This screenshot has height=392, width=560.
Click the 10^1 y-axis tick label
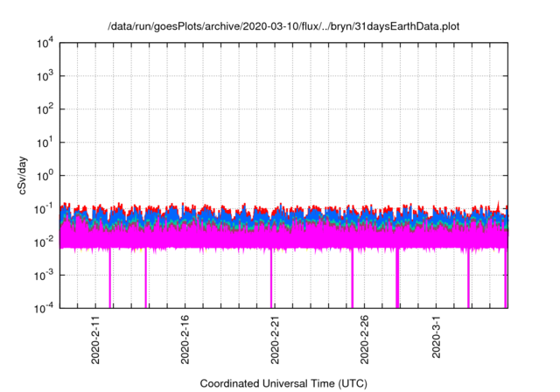(x=45, y=143)
